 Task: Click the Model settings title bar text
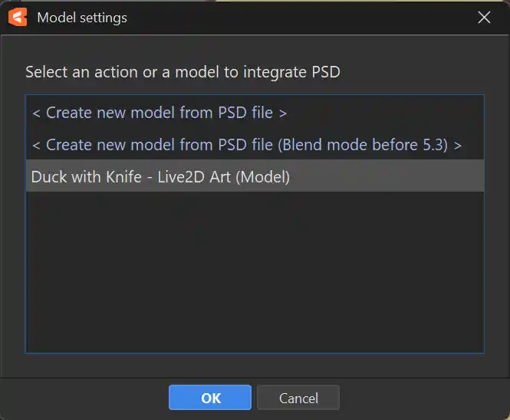point(82,17)
